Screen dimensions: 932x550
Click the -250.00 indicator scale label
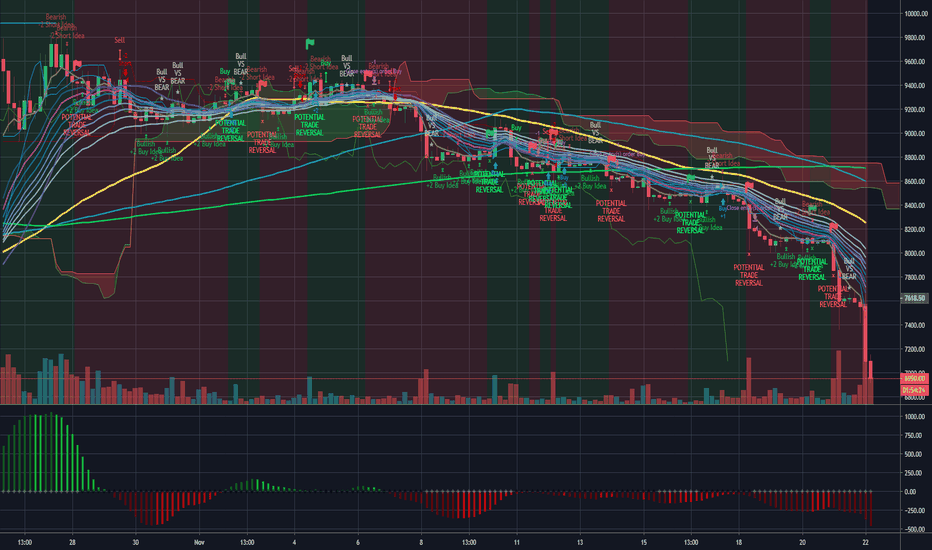point(914,511)
